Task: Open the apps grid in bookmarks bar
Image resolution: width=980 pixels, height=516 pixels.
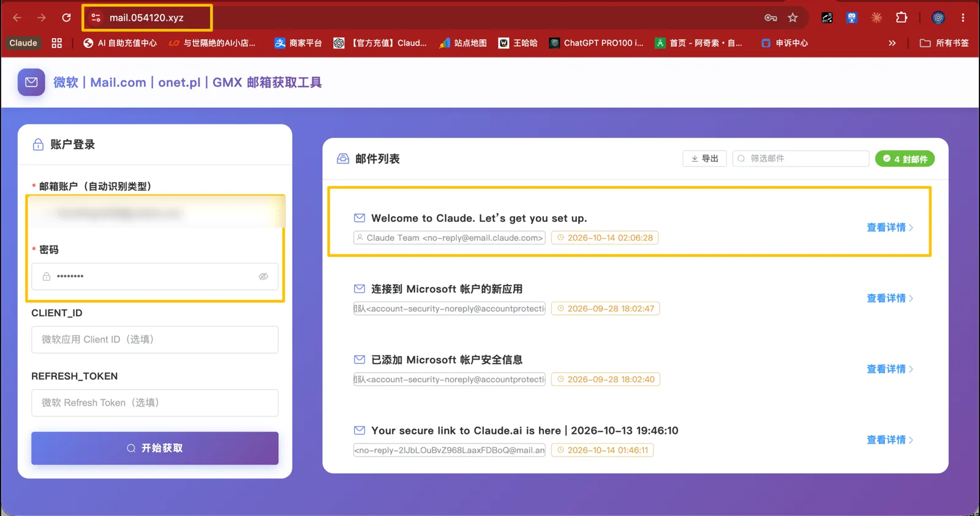Action: tap(57, 43)
